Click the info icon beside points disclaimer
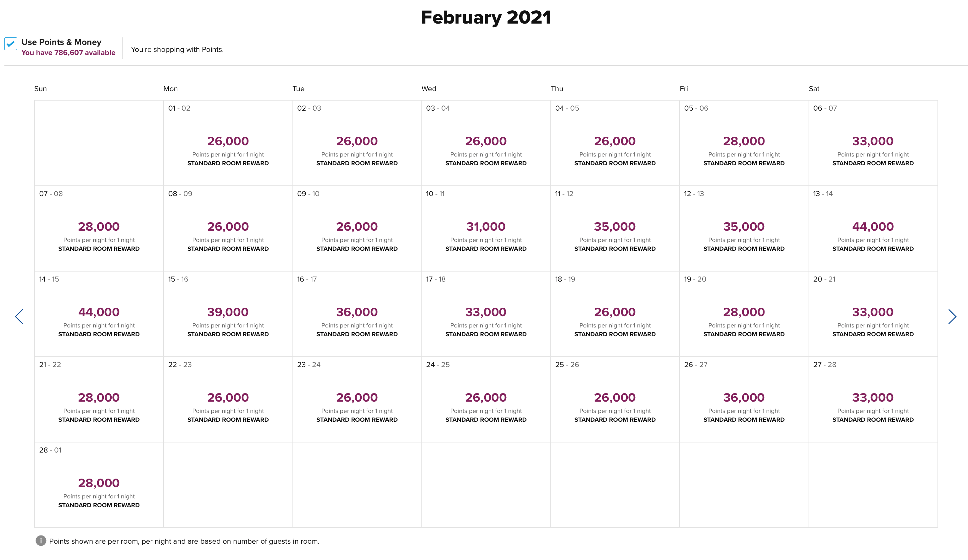The height and width of the screenshot is (560, 968). click(41, 541)
